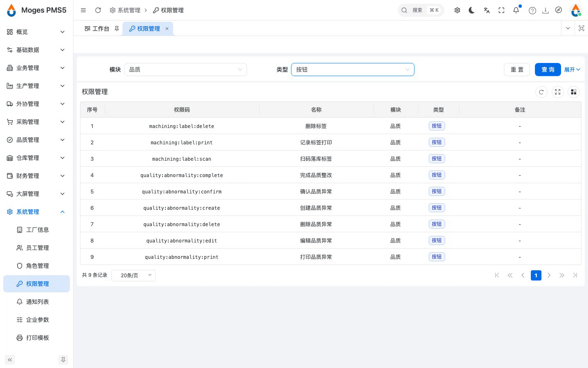Screen dimensions: 588x368
Task: Collapse the 系统管理 sidebar menu
Action: (x=37, y=212)
